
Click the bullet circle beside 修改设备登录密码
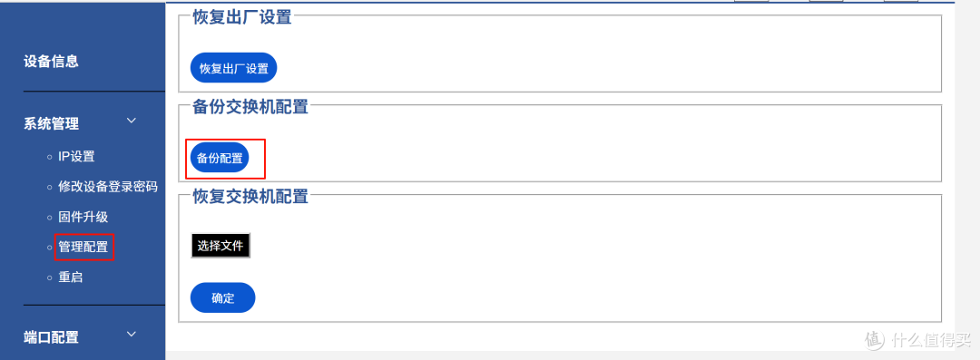click(x=49, y=187)
